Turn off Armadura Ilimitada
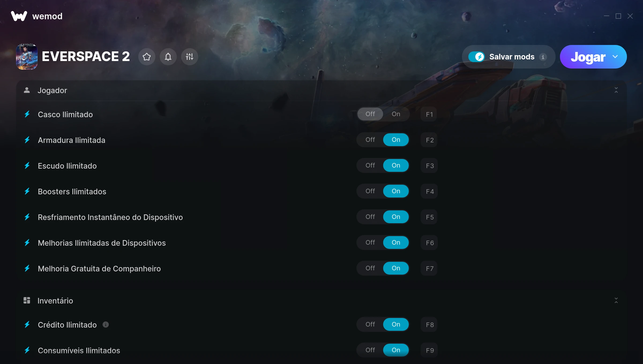 pyautogui.click(x=370, y=140)
